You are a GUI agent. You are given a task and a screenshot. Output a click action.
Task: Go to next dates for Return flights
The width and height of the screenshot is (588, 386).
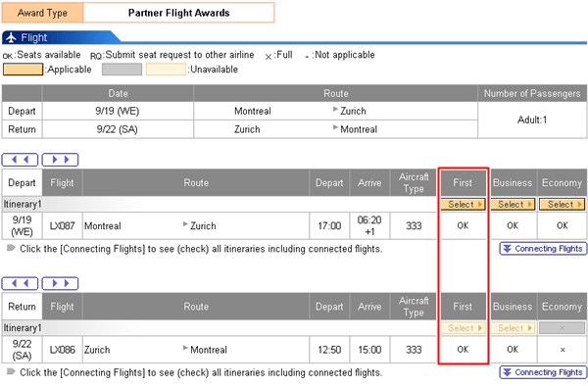60,283
